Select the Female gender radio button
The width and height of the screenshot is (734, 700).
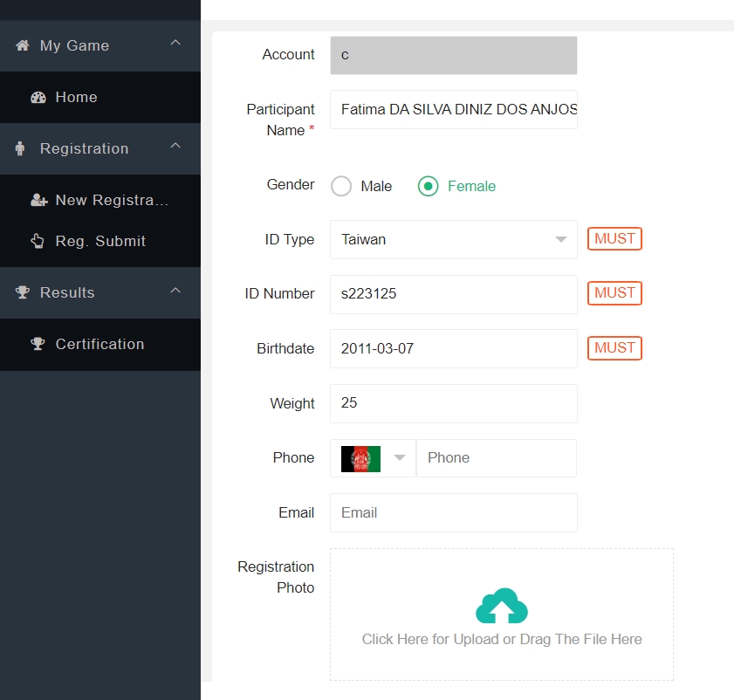(x=428, y=186)
